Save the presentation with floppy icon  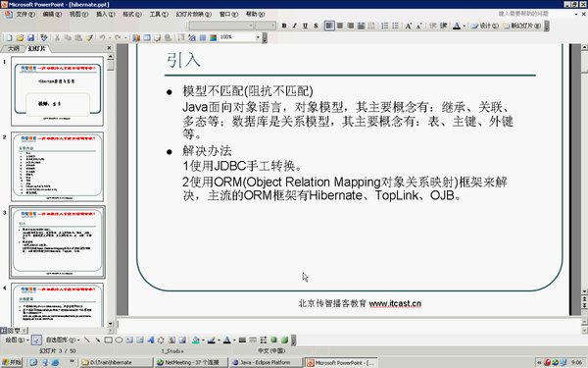pyautogui.click(x=30, y=37)
